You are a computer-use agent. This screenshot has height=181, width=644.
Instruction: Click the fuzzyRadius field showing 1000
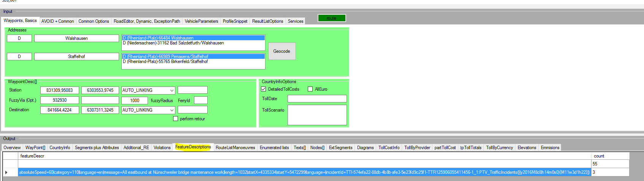(x=134, y=101)
